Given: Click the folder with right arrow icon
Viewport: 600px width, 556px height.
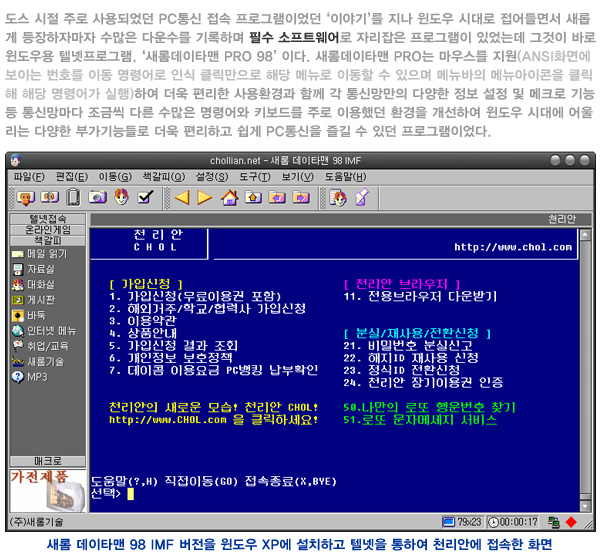Looking at the screenshot, I should 301,197.
